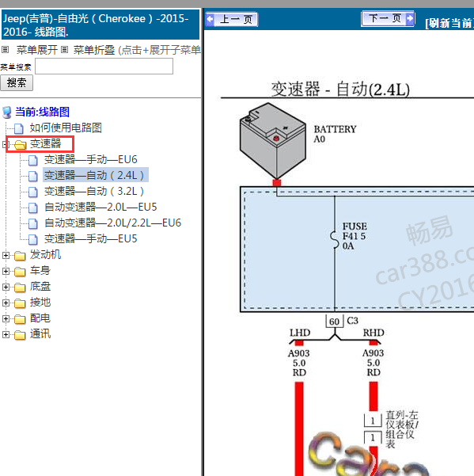The height and width of the screenshot is (476, 474).
Task: Click the 当前:线路图 root node link
Action: tap(43, 112)
